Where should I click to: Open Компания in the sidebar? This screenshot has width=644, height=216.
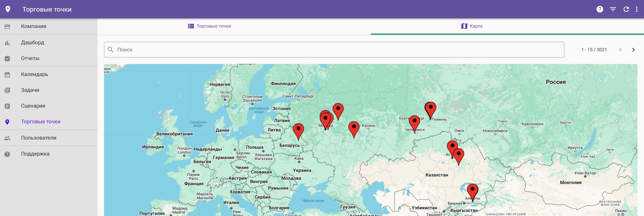click(x=49, y=27)
